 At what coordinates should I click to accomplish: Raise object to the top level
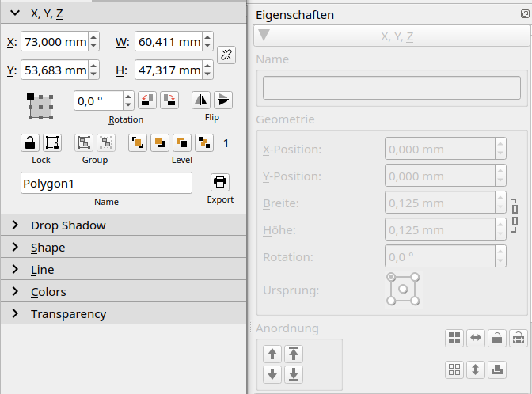[138, 143]
